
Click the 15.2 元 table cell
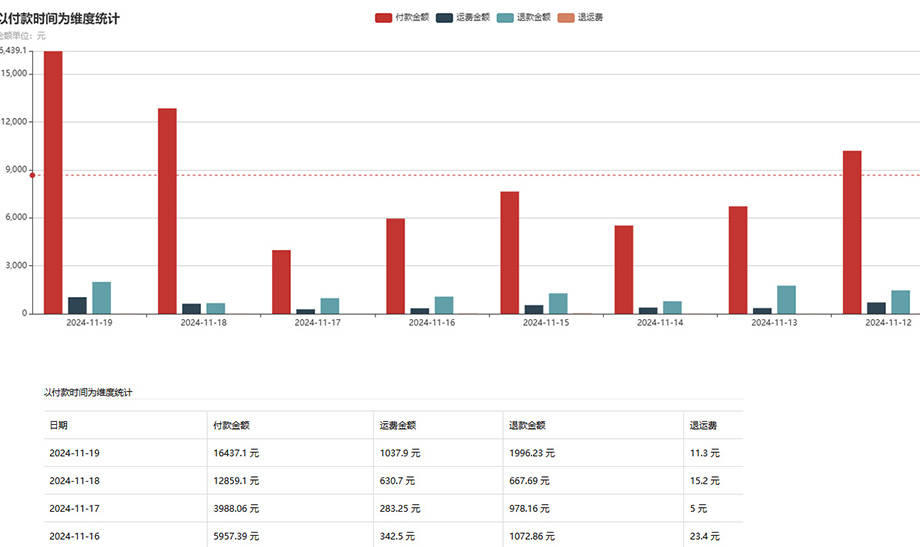coord(704,481)
